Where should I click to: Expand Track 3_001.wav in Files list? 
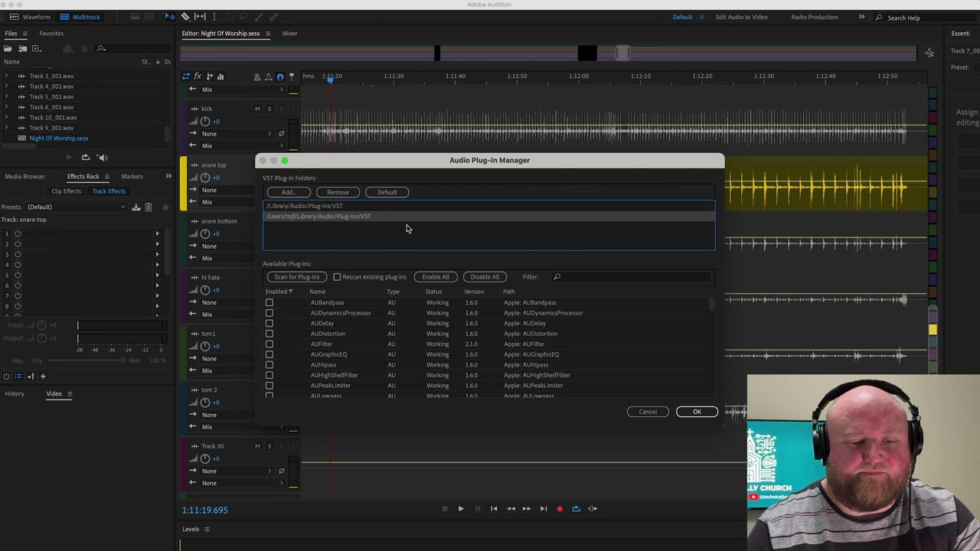[x=6, y=76]
